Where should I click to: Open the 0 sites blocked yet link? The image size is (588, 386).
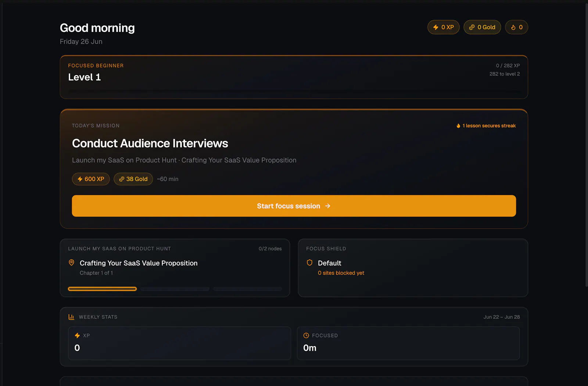pos(341,273)
